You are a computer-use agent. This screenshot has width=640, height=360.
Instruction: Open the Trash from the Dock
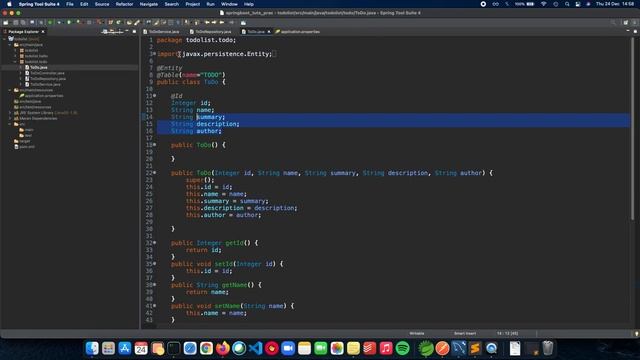coord(548,348)
